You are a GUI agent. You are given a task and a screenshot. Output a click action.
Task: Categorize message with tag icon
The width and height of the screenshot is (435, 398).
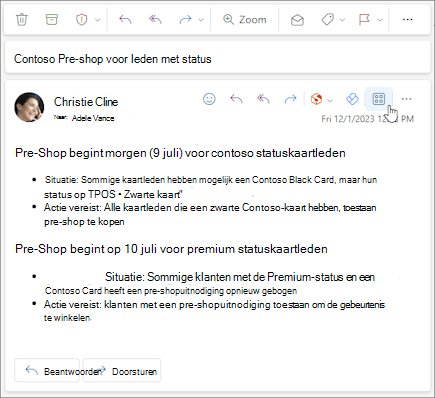tap(327, 20)
